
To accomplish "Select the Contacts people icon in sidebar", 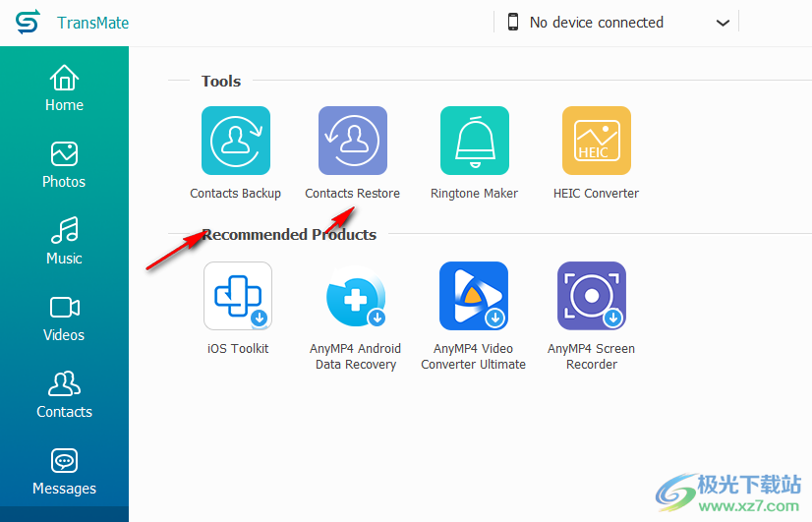I will pyautogui.click(x=64, y=383).
